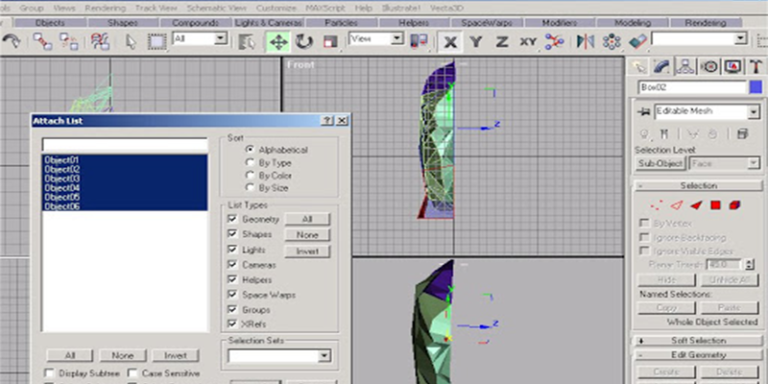The image size is (768, 384).
Task: Activate the Select and Rotate tool
Action: click(304, 42)
